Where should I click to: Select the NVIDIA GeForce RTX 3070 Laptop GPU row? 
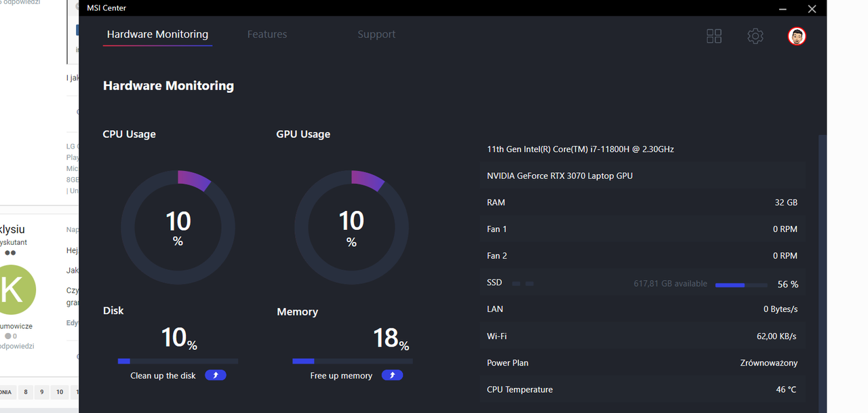(642, 176)
